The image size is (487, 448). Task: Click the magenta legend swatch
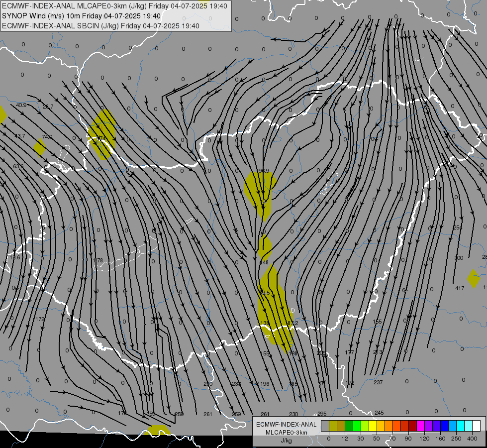click(x=420, y=426)
